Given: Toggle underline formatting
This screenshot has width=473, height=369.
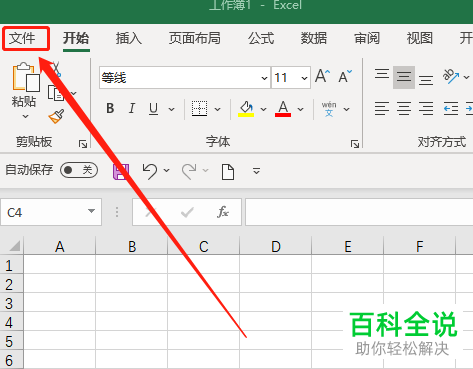Looking at the screenshot, I should point(153,108).
